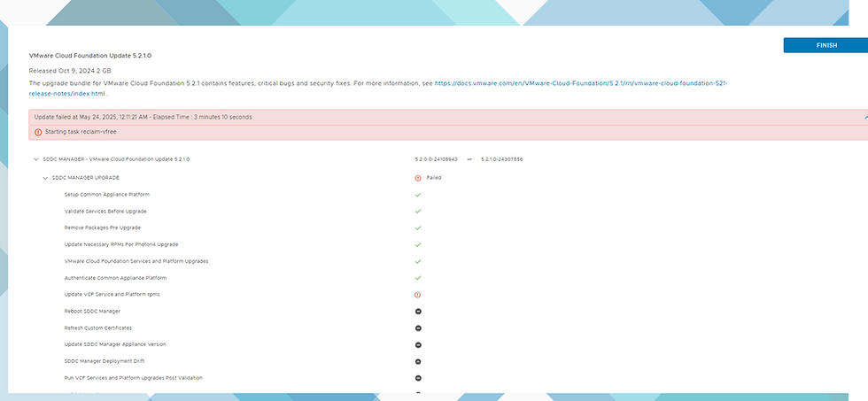Click the Setup Common Appliance Platform step
868x401 pixels.
pos(107,195)
